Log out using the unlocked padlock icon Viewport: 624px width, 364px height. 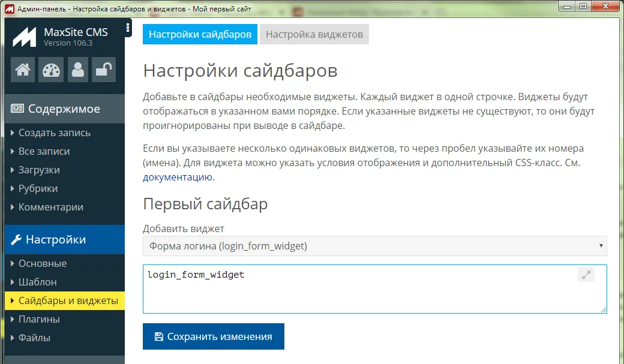[103, 70]
